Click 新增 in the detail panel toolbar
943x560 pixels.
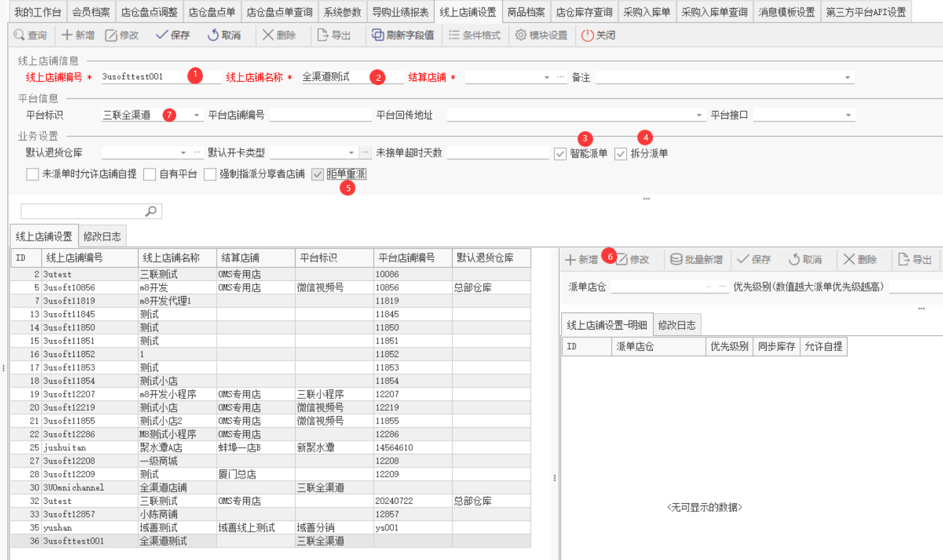[582, 260]
